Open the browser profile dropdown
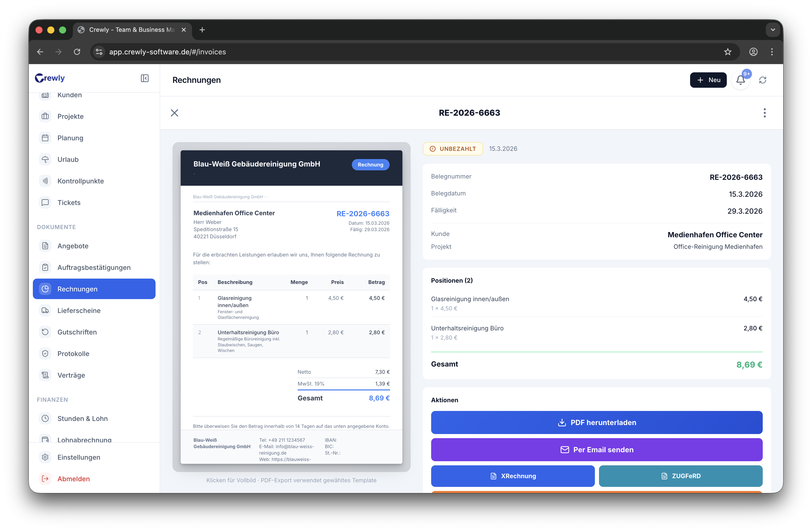Viewport: 812px width, 531px height. point(753,52)
